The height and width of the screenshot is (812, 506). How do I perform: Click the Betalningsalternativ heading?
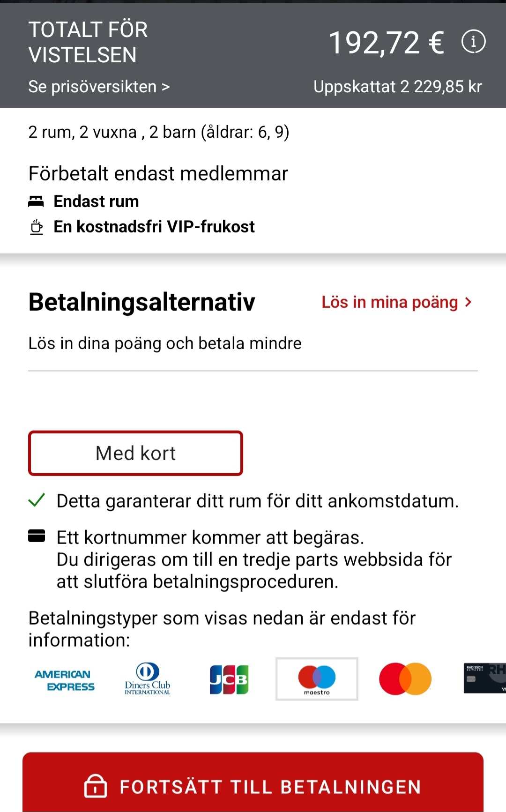pos(142,302)
